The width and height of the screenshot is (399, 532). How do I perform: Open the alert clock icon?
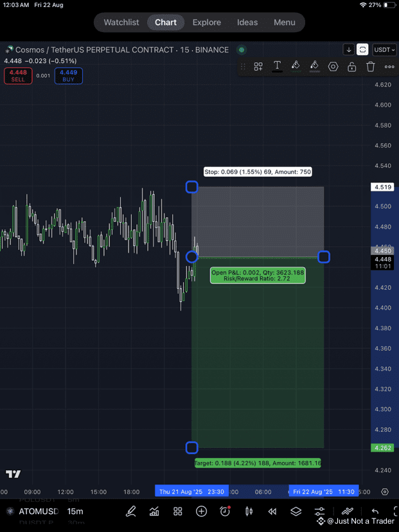(x=225, y=511)
